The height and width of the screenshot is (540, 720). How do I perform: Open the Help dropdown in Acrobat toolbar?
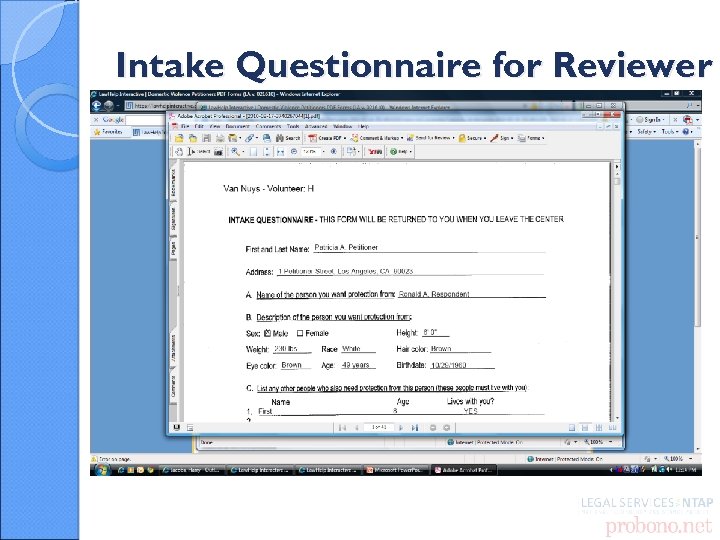401,152
